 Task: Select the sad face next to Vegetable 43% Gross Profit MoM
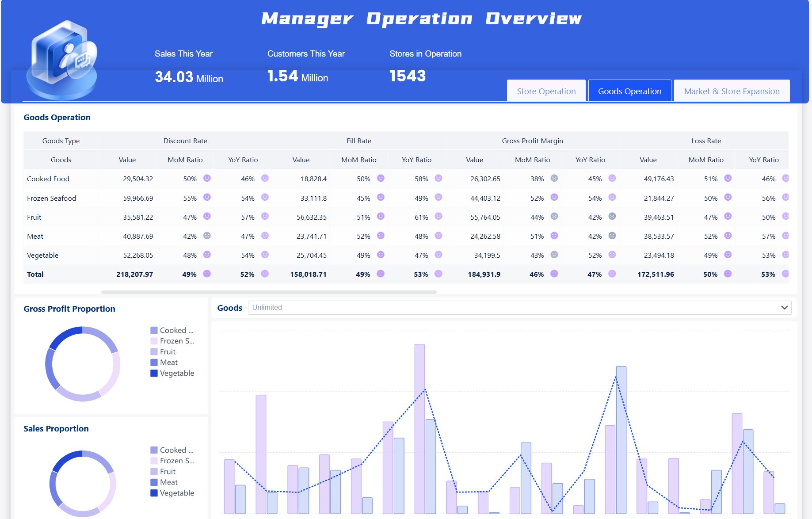554,255
